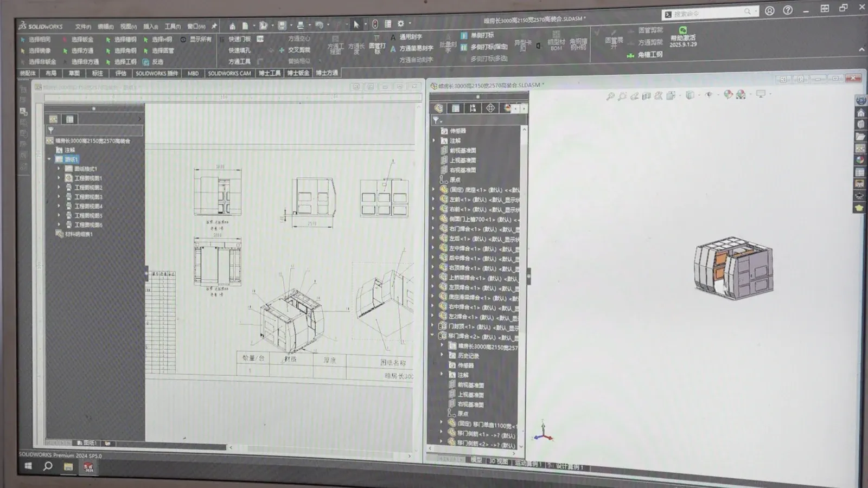Click the Select cursor tool icon
The width and height of the screenshot is (868, 488).
356,24
